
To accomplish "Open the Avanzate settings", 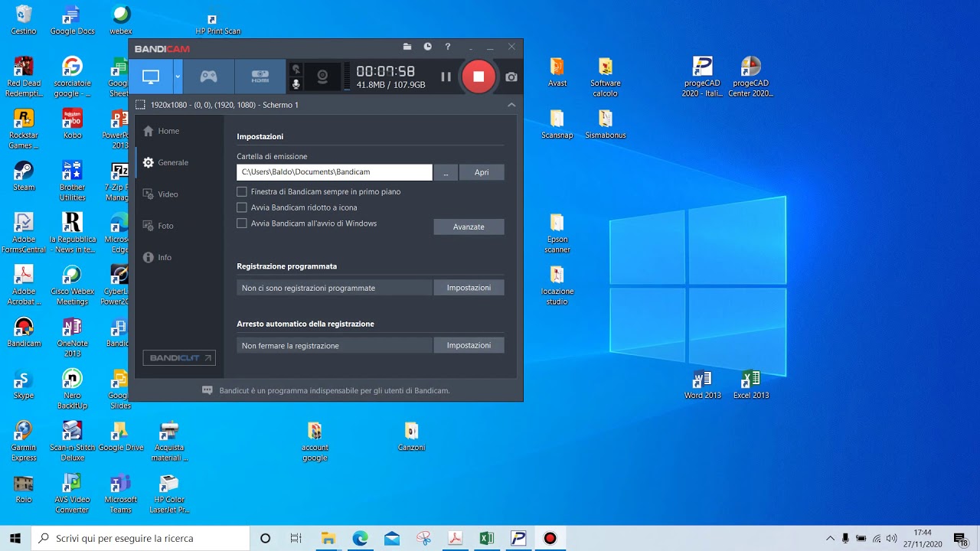I will pos(469,227).
